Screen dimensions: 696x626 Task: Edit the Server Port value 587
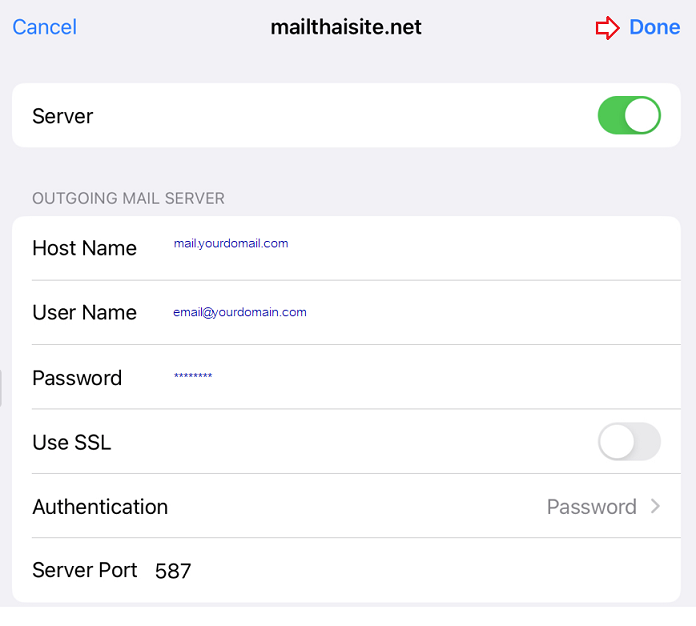click(173, 571)
